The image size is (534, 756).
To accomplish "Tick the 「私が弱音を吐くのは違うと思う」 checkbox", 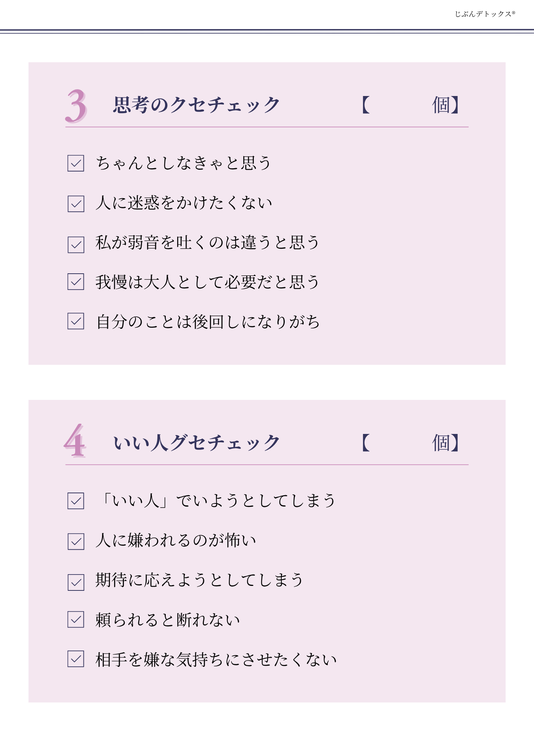I will 76,245.
